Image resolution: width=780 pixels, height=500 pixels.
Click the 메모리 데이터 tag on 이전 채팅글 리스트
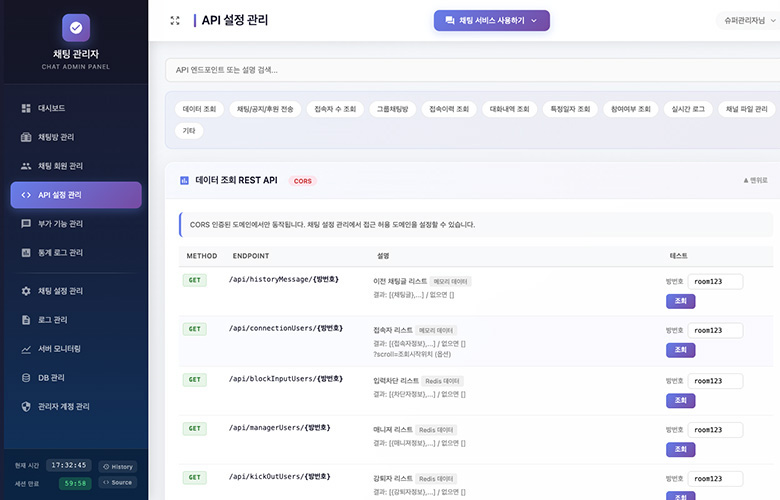(451, 282)
